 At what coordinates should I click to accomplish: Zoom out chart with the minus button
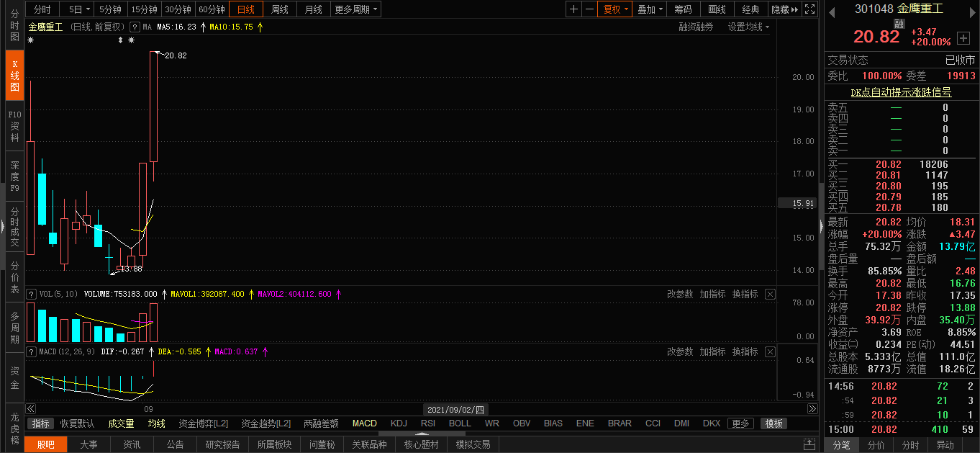(589, 9)
